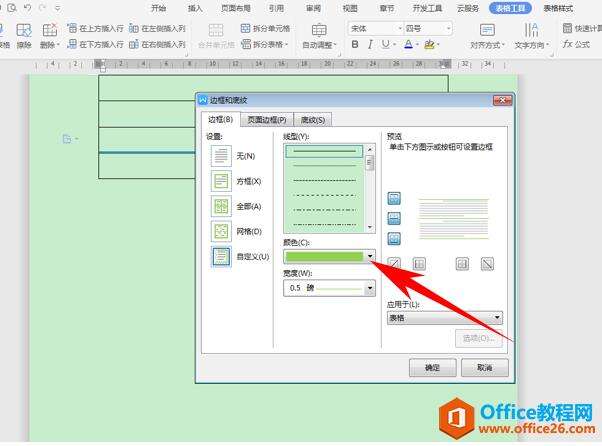Expand the font color arrow
602x446 pixels.
[417, 45]
